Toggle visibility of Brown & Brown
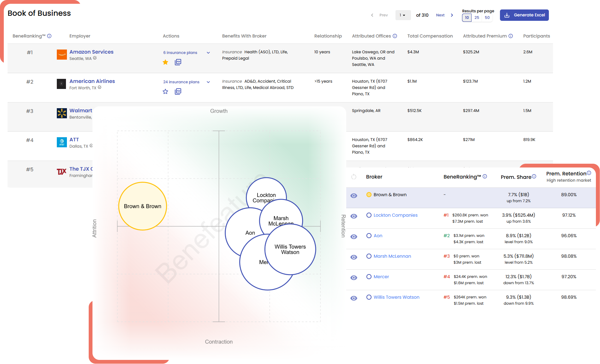Viewport: 600px width, 364px height. [x=354, y=196]
